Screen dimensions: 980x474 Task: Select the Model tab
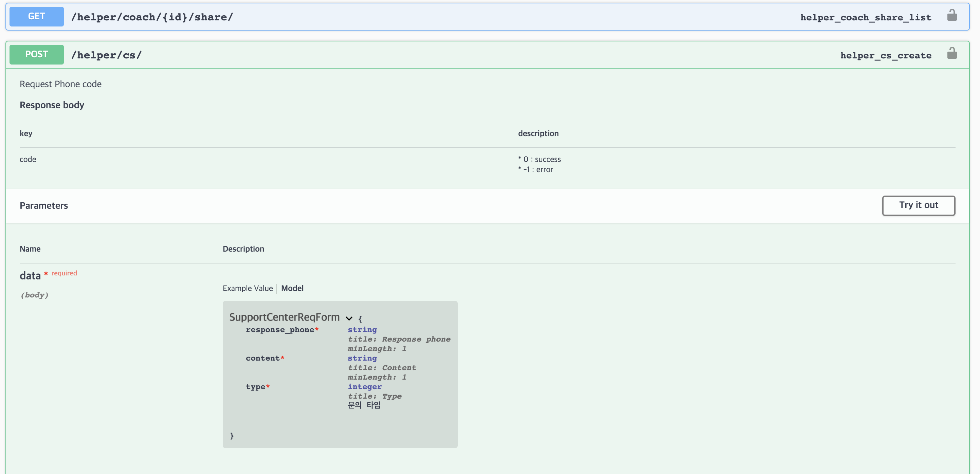coord(292,288)
